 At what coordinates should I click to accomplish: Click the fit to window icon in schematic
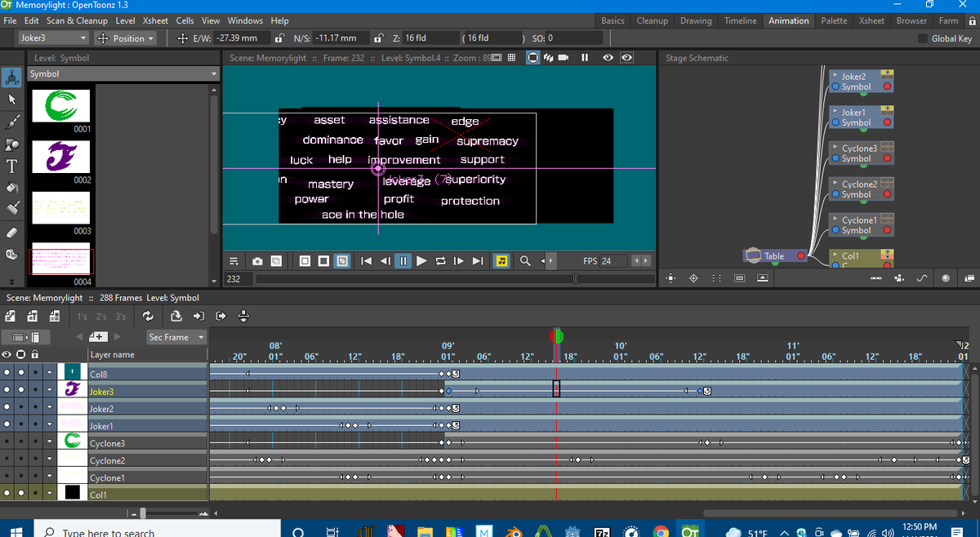click(x=670, y=278)
